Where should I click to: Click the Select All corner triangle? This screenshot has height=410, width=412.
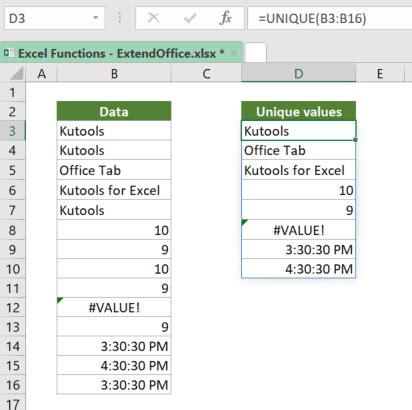click(17, 73)
